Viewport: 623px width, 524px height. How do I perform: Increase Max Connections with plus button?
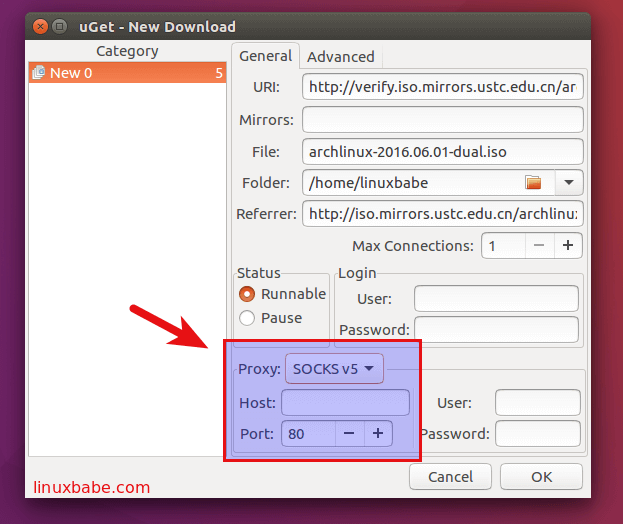point(567,245)
